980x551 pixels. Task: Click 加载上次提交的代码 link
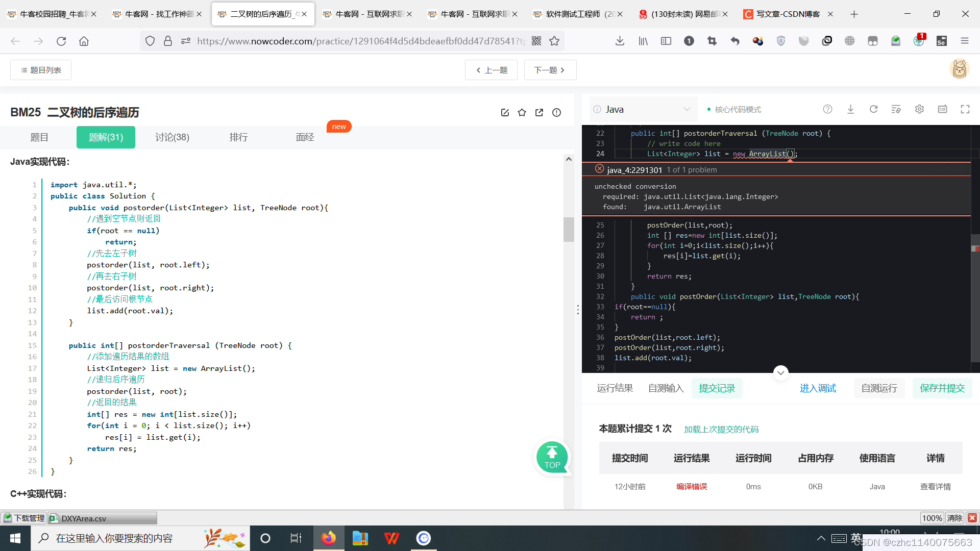click(722, 429)
